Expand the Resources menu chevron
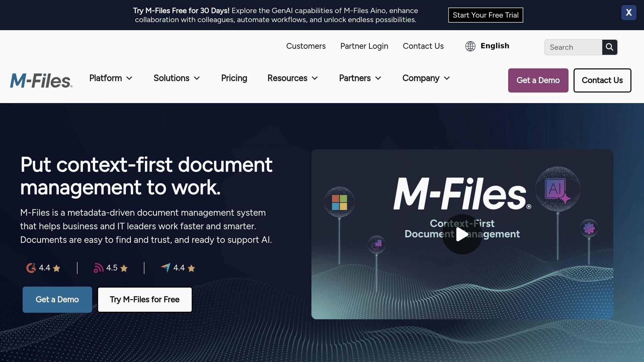Image resolution: width=644 pixels, height=362 pixels. 315,78
